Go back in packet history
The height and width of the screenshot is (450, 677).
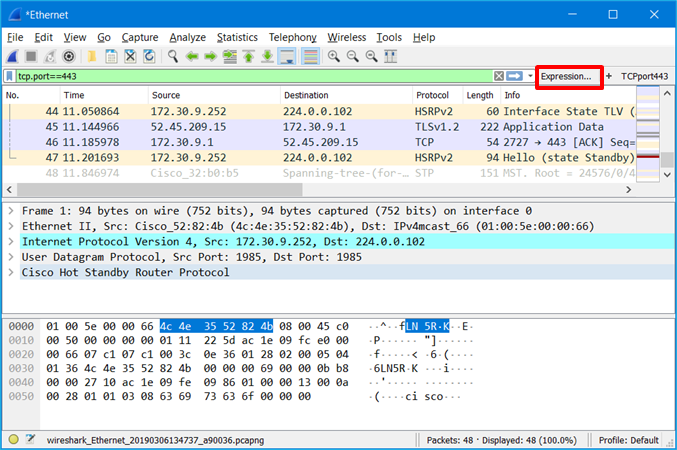click(192, 56)
